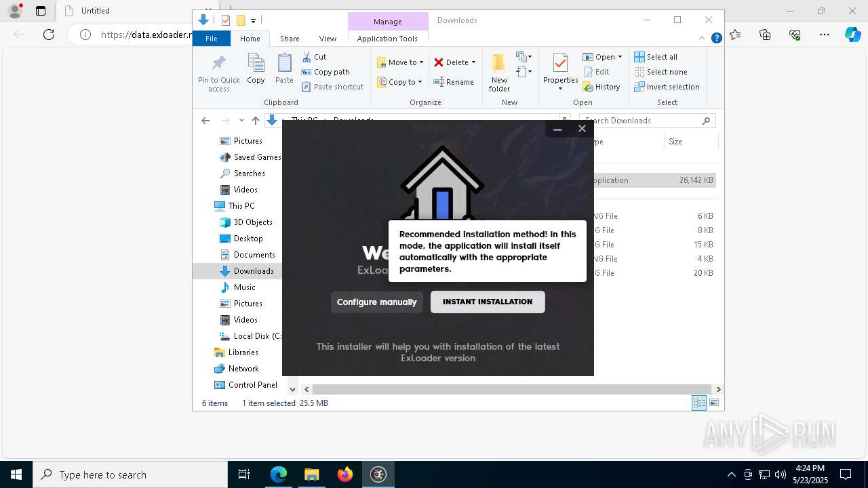
Task: Open the File Explorer Help icon
Action: click(x=716, y=39)
